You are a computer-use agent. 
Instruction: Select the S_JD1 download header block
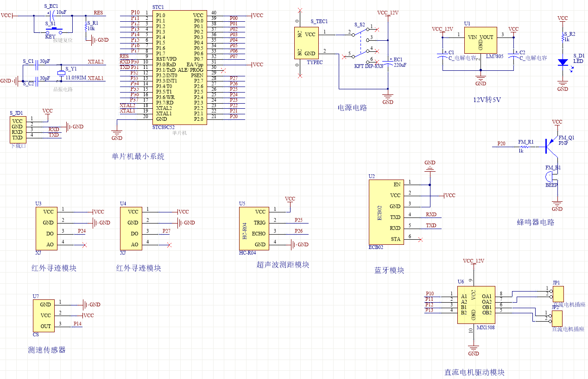[x=18, y=129]
